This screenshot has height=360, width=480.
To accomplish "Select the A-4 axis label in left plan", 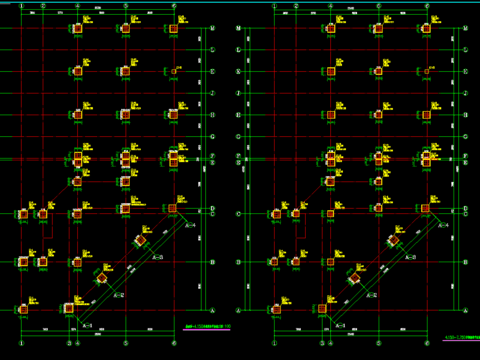I will click(x=190, y=225).
